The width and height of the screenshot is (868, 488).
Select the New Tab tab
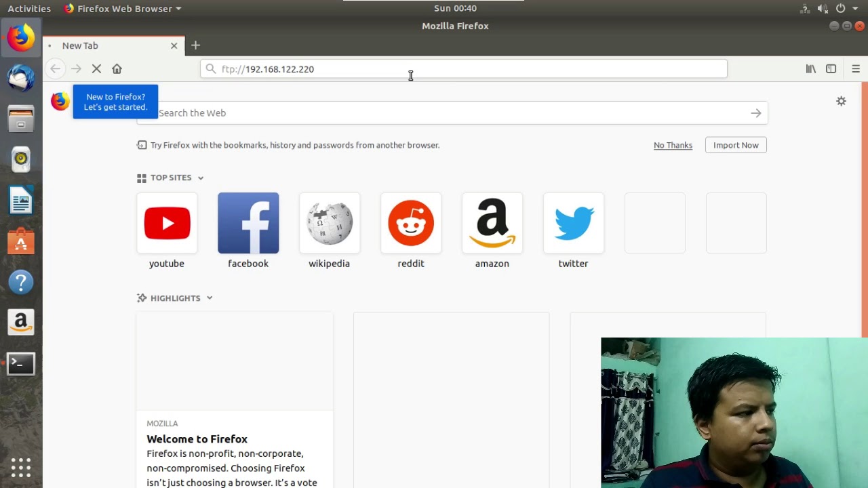click(113, 45)
